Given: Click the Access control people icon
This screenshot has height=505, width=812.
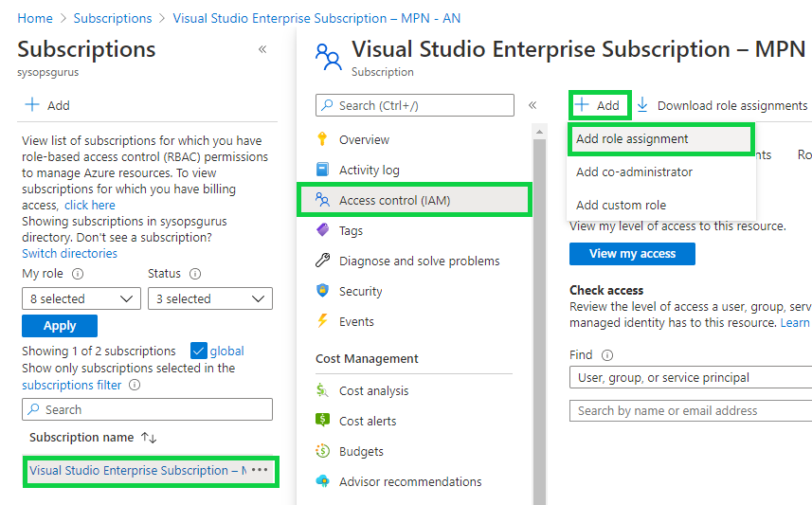Looking at the screenshot, I should (x=322, y=199).
